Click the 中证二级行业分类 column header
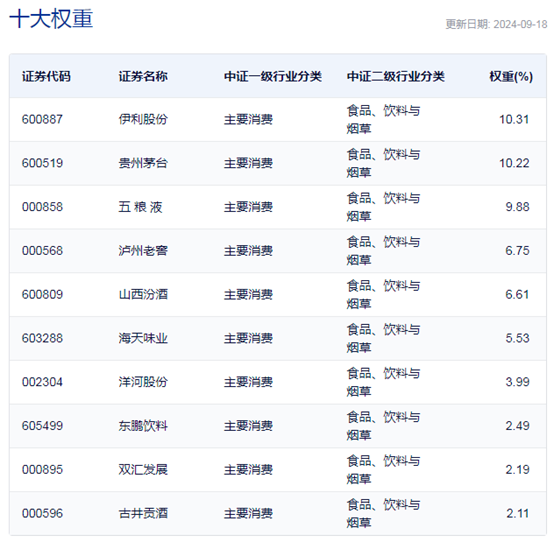Screen dimensions: 554x542 [395, 76]
